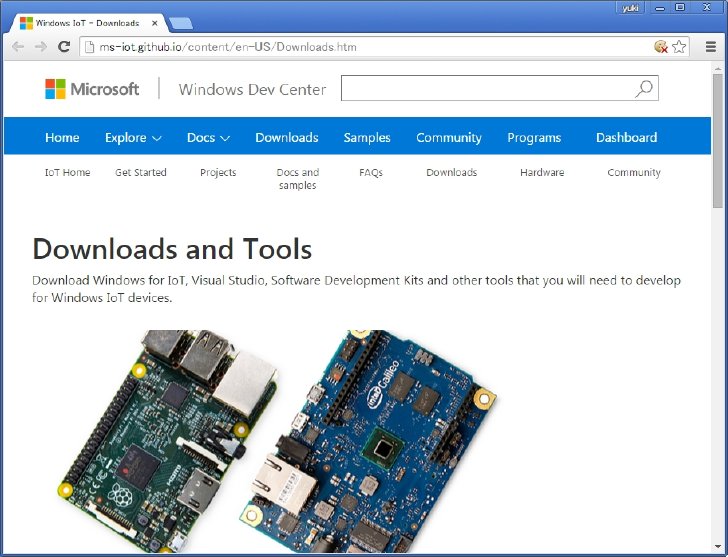
Task: Open Samples in the blue navigation
Action: pyautogui.click(x=367, y=137)
